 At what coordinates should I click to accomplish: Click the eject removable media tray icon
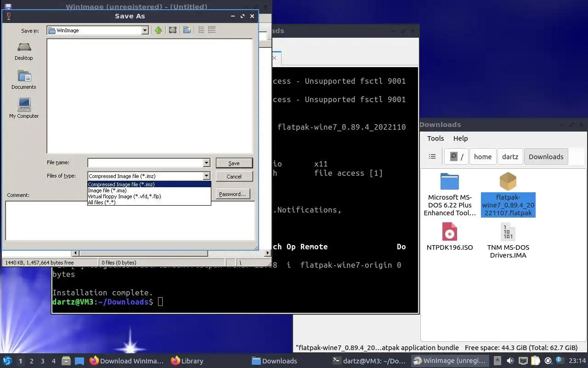498,361
